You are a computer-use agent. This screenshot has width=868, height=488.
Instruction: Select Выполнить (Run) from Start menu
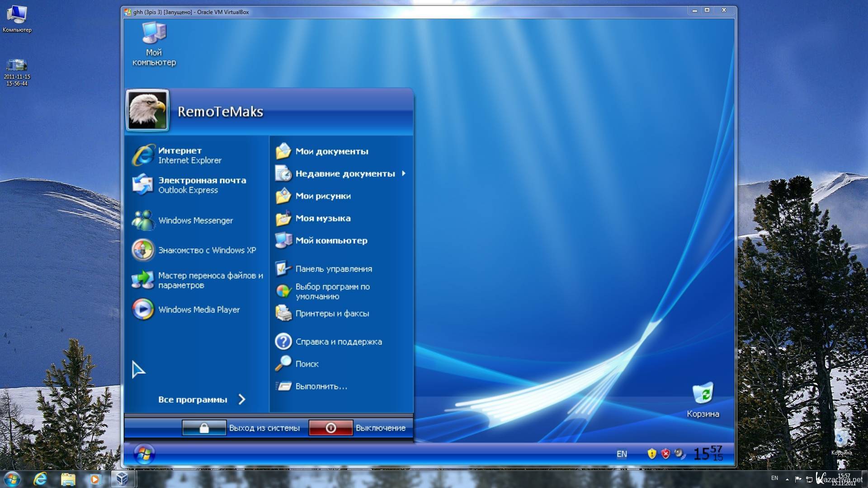point(322,387)
